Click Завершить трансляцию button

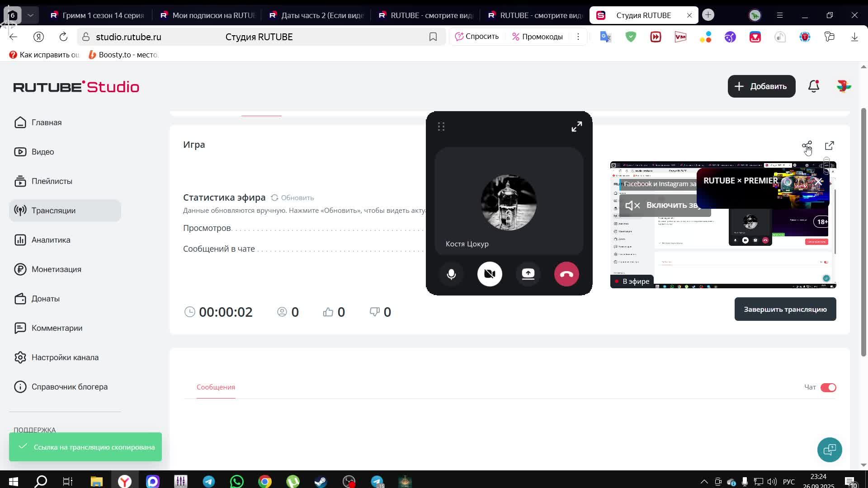(x=785, y=310)
